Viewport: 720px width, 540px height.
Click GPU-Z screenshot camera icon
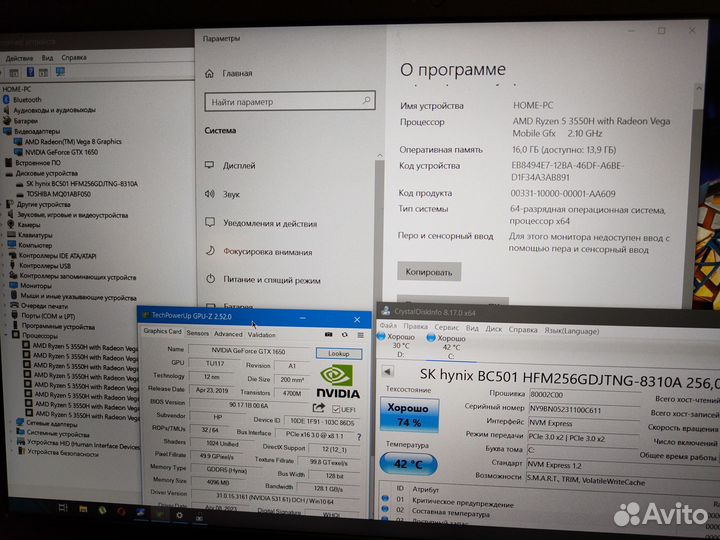(x=328, y=335)
